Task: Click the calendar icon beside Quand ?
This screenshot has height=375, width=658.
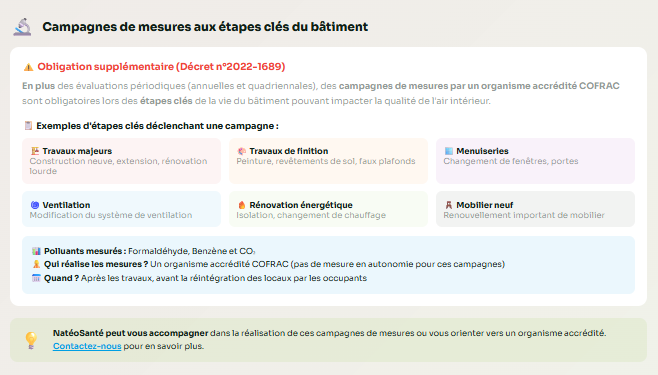Action: 36,278
